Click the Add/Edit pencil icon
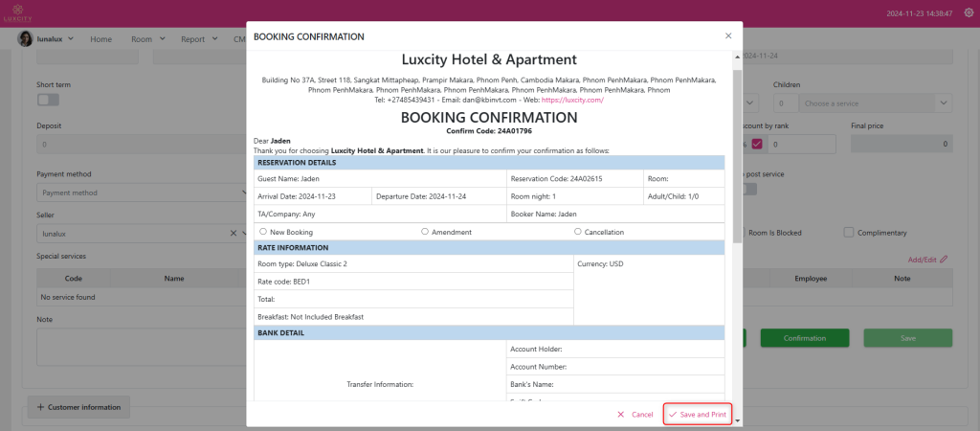Image resolution: width=980 pixels, height=431 pixels. pos(944,259)
